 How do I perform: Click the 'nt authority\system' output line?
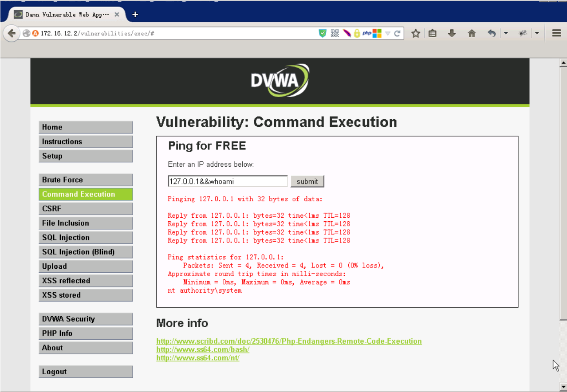[x=205, y=290]
